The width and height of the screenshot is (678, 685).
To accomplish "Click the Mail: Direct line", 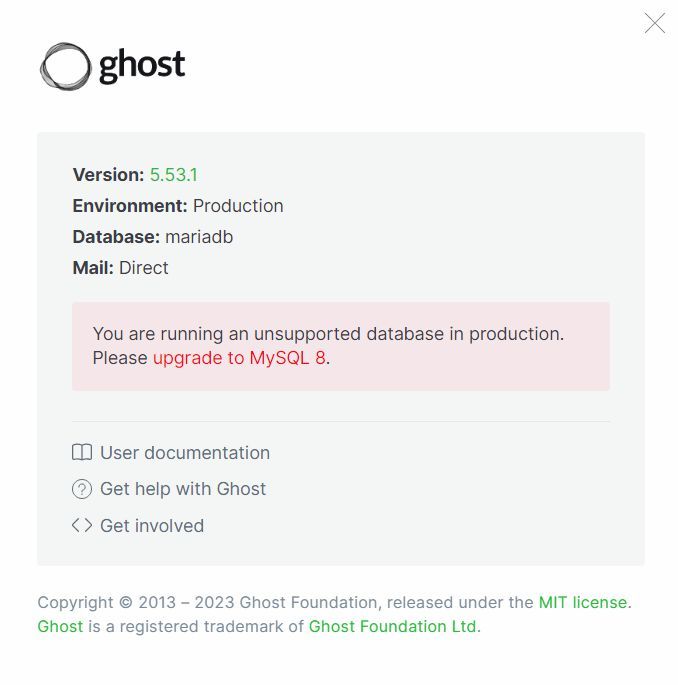I will [x=120, y=268].
